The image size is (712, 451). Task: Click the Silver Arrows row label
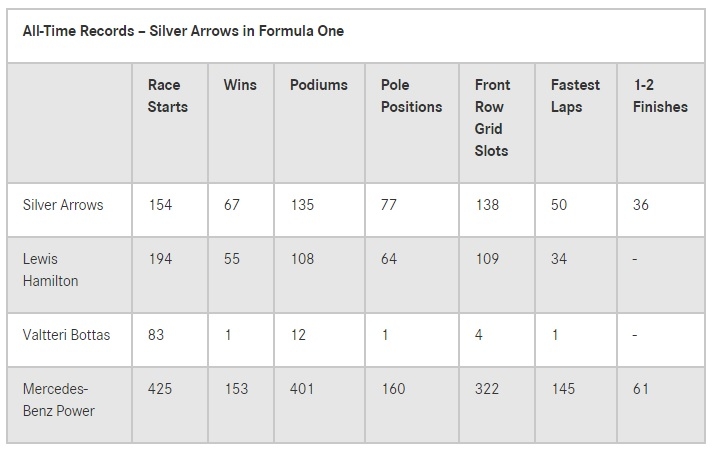(63, 205)
